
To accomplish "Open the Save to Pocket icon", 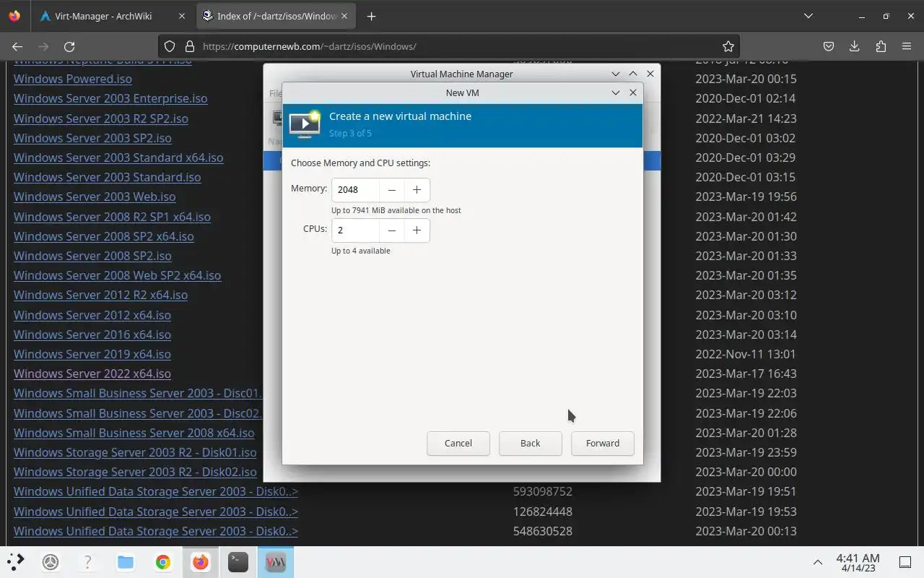I will coord(829,46).
